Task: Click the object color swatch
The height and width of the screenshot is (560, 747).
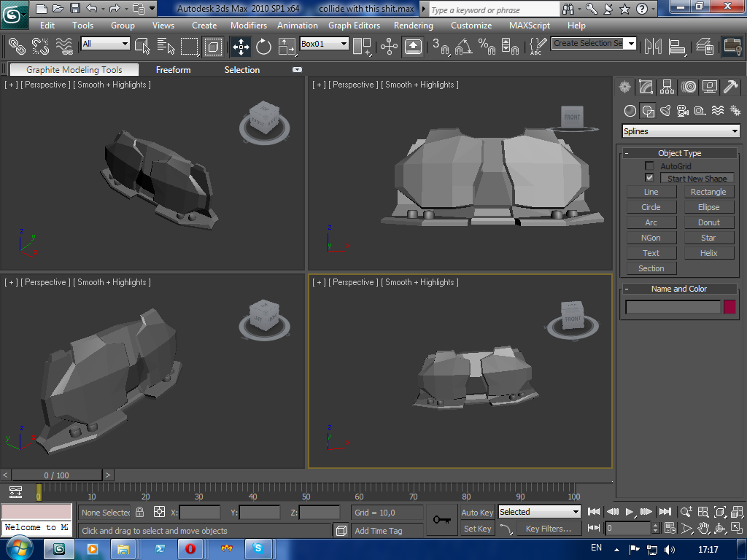Action: click(729, 307)
